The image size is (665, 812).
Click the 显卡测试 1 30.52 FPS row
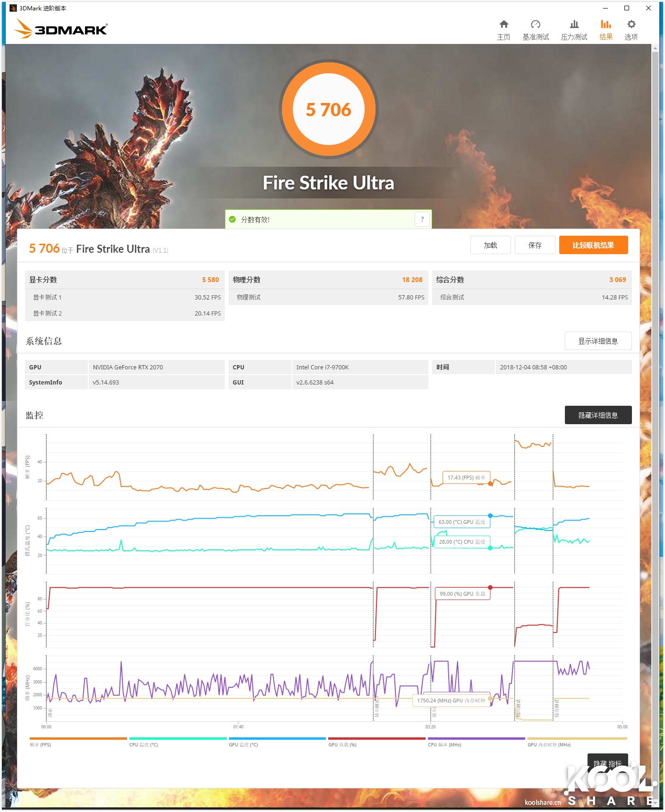coord(125,297)
